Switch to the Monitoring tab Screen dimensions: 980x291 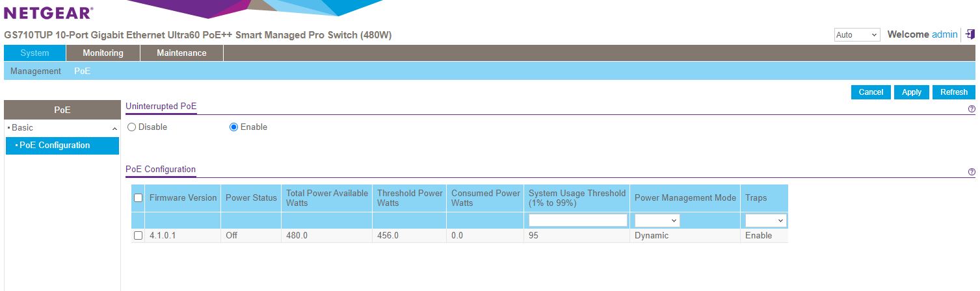click(x=103, y=53)
